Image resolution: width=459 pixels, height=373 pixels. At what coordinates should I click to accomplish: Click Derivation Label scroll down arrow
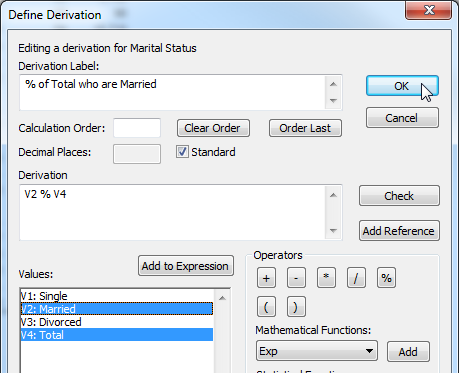tap(333, 101)
